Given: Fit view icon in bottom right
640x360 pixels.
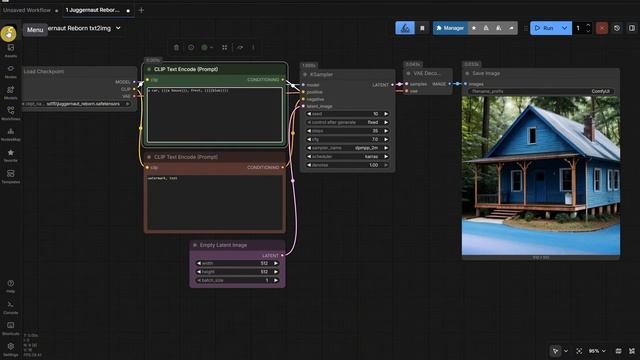Looking at the screenshot, I should (579, 351).
